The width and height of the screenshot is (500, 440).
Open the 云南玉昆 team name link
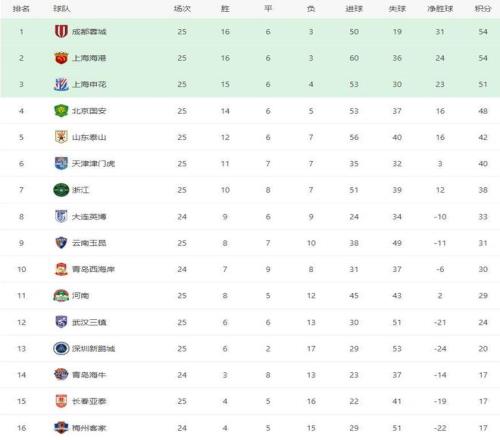click(x=89, y=243)
